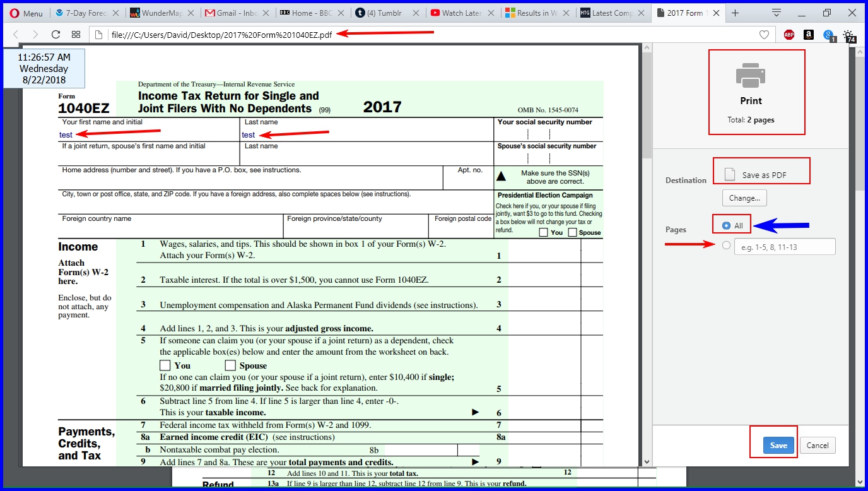
Task: Open the tab menu icon beside the new tab button
Action: pos(777,13)
